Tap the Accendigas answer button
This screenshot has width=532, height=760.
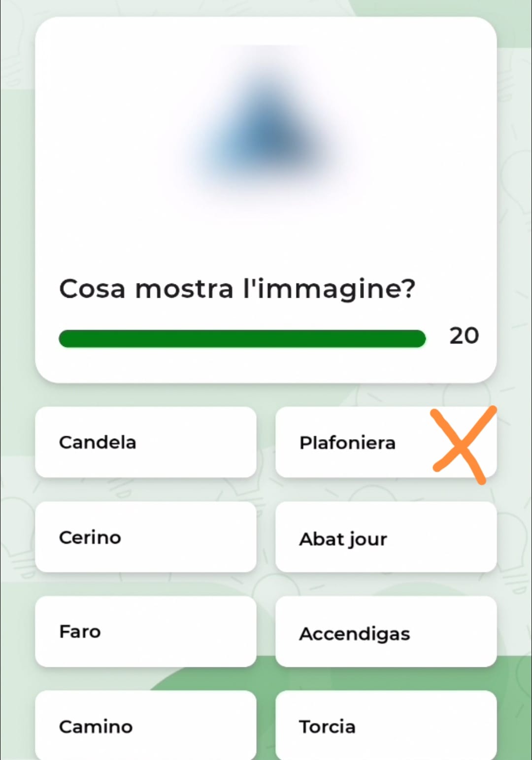coord(386,631)
